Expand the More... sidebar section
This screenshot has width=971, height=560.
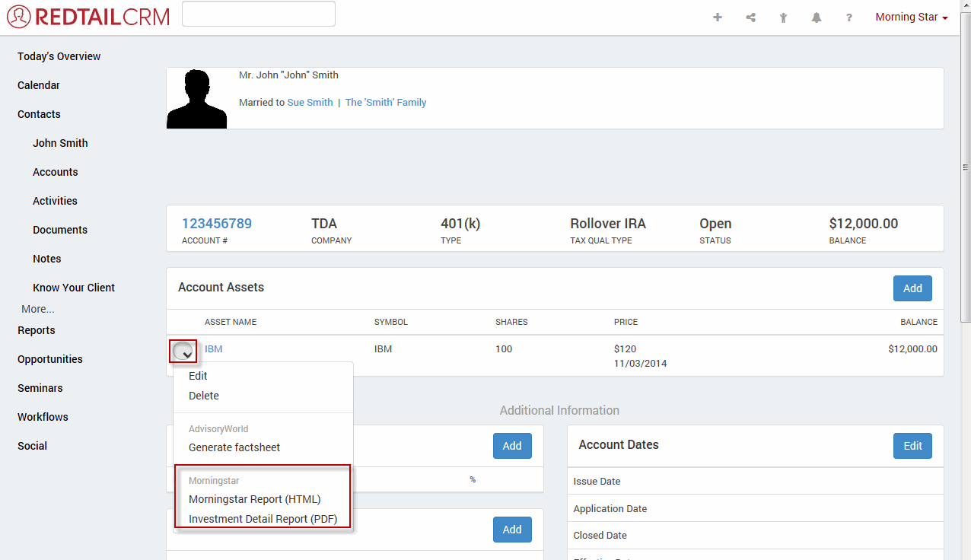pyautogui.click(x=38, y=309)
